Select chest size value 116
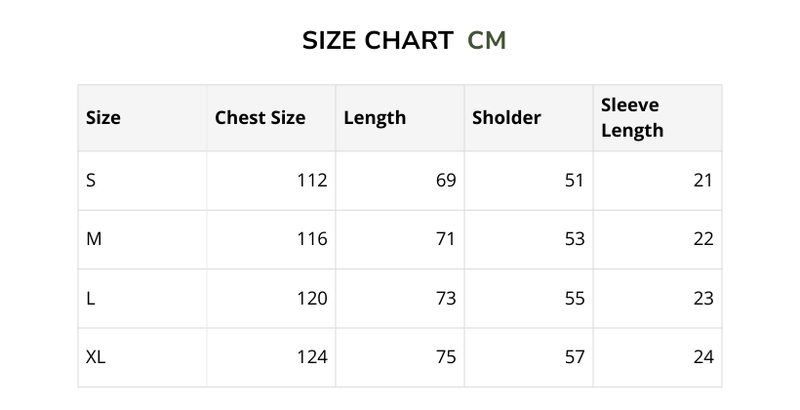Screen dimensions: 800x410 [x=312, y=240]
